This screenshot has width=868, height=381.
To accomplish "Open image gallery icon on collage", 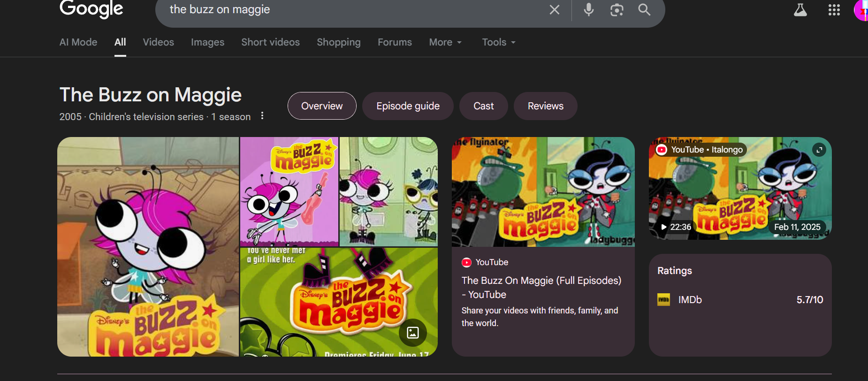I will (x=412, y=333).
